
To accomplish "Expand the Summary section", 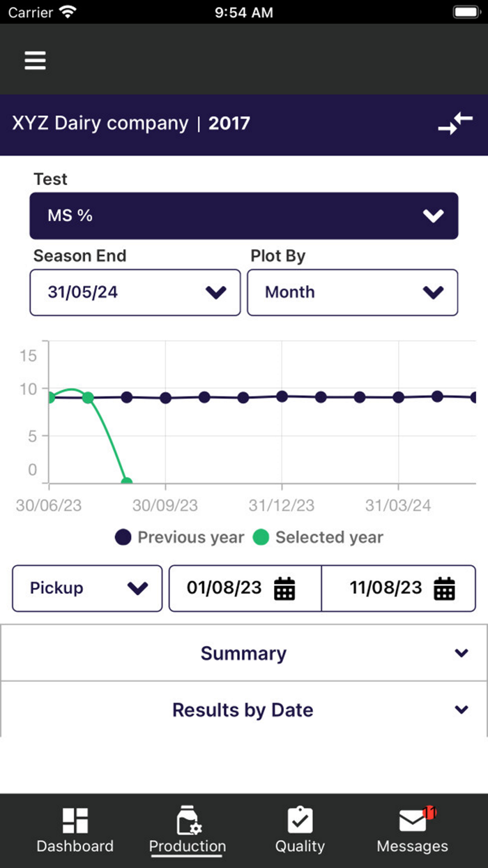I will point(243,653).
